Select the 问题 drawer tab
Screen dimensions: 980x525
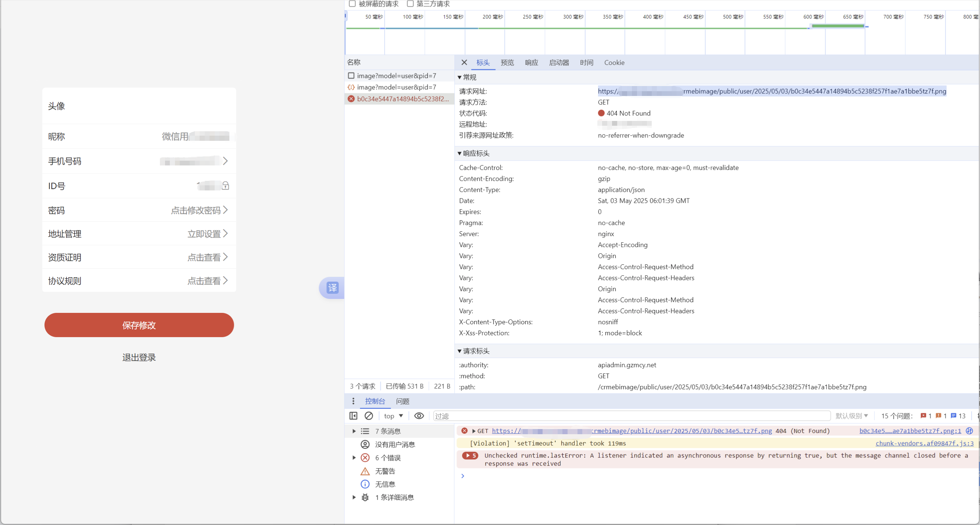coord(403,401)
